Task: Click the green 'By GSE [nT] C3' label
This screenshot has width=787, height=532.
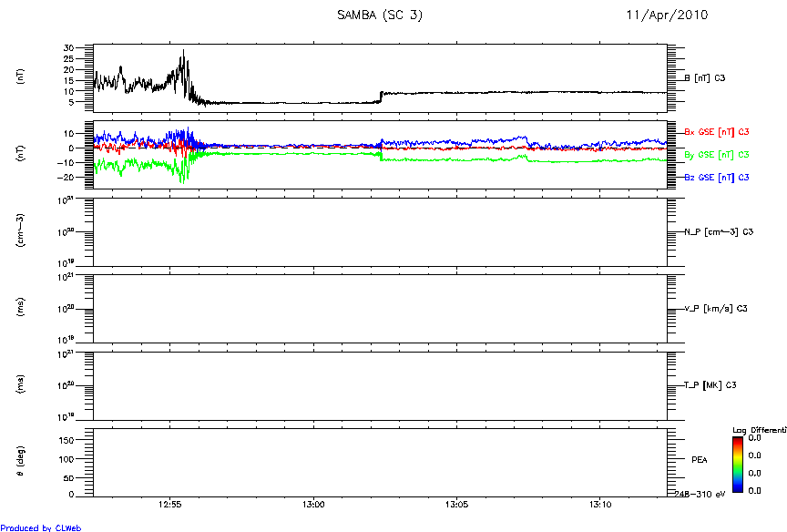Action: (717, 155)
